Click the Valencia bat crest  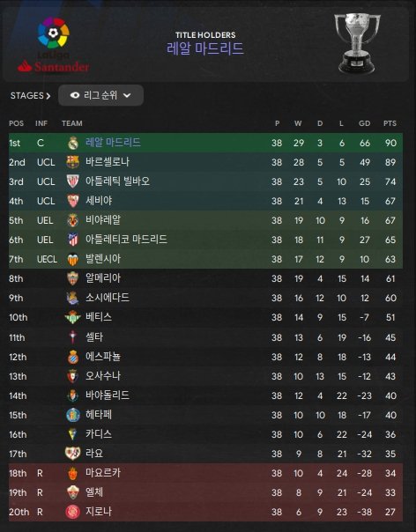(73, 259)
